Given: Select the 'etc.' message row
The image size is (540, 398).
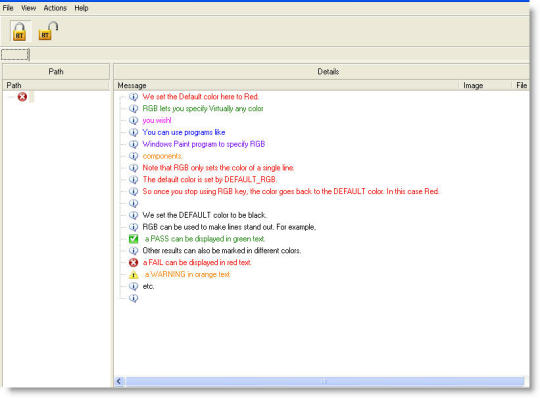Looking at the screenshot, I should tap(148, 286).
